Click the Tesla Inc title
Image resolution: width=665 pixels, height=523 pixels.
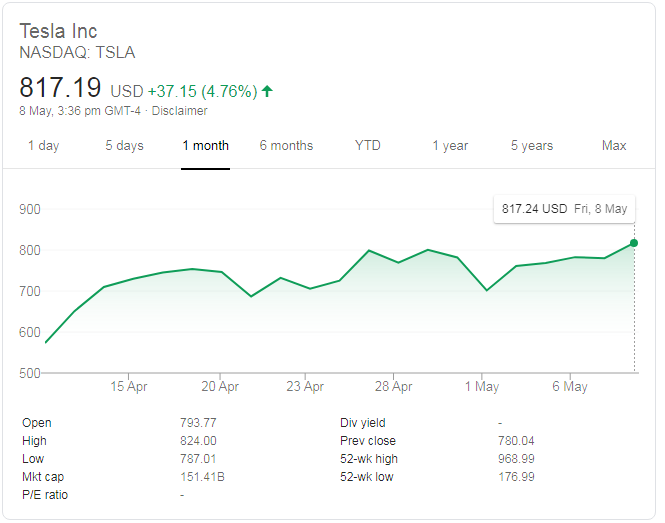pos(59,31)
